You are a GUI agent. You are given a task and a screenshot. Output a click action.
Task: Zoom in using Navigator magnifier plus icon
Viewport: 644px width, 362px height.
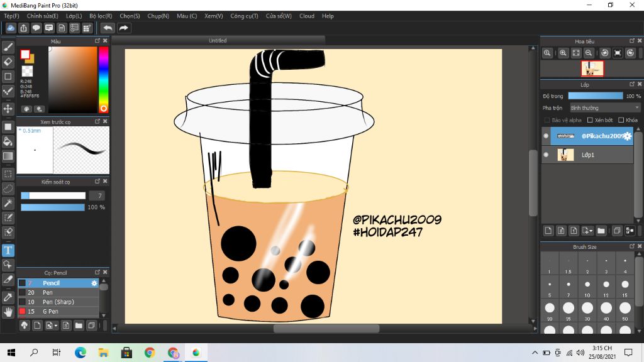pos(563,53)
